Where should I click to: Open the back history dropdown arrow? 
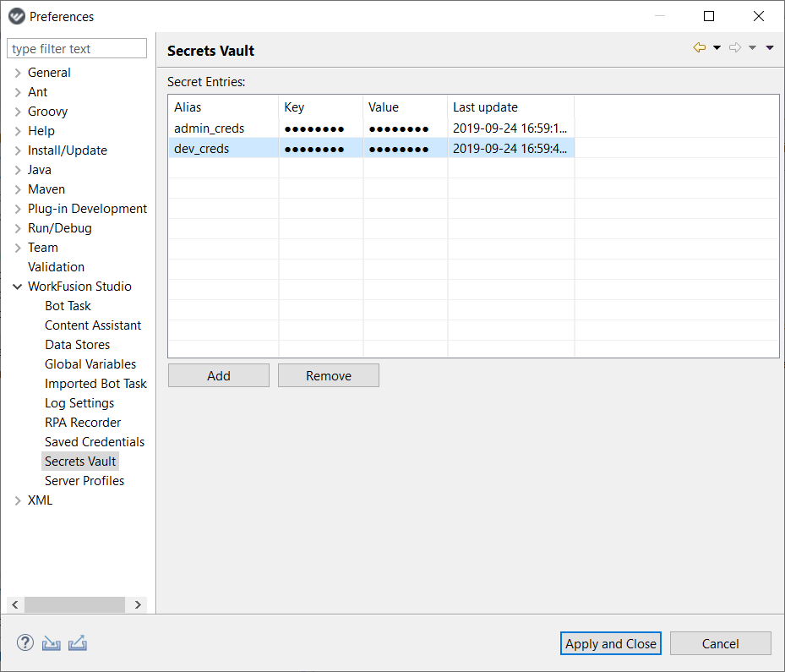click(717, 47)
